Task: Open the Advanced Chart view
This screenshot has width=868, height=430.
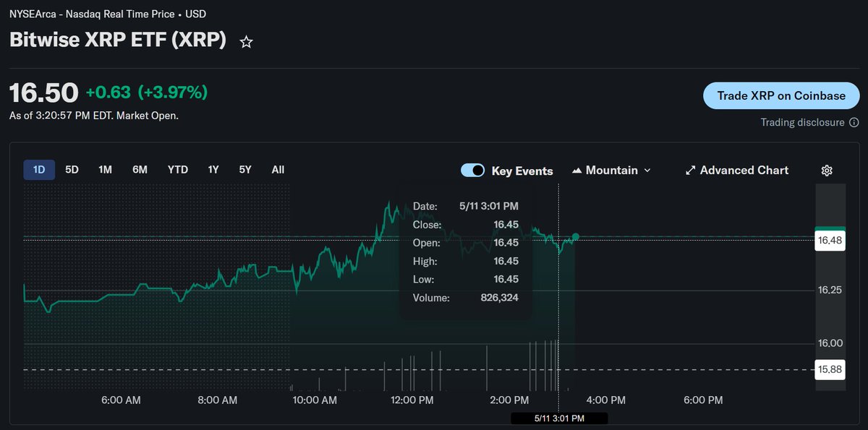Action: coord(737,171)
